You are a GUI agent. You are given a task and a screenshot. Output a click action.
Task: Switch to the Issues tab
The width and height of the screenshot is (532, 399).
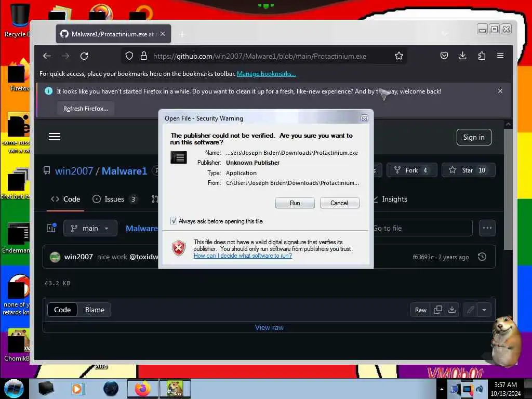(x=115, y=199)
